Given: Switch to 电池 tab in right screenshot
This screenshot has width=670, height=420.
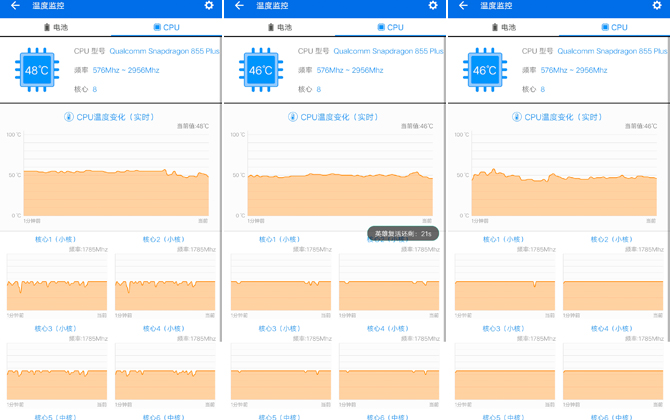Looking at the screenshot, I should [503, 27].
